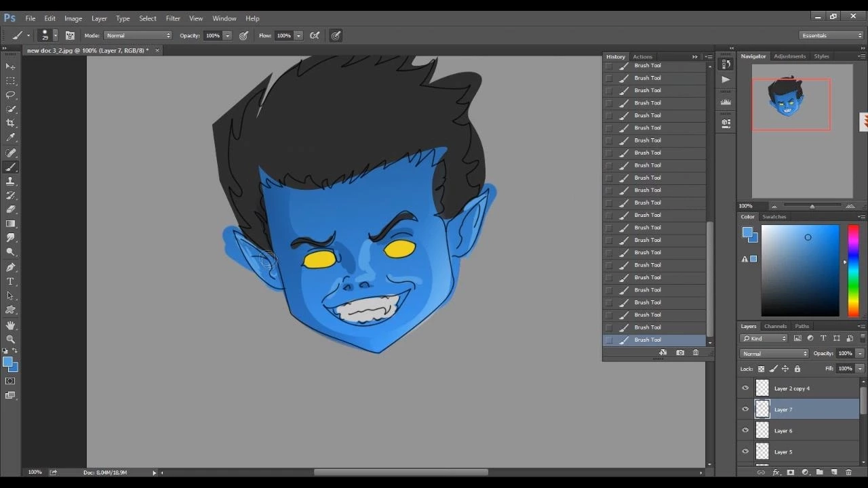This screenshot has height=488, width=868.
Task: Open brush Opacity dropdown arrow
Action: [228, 35]
